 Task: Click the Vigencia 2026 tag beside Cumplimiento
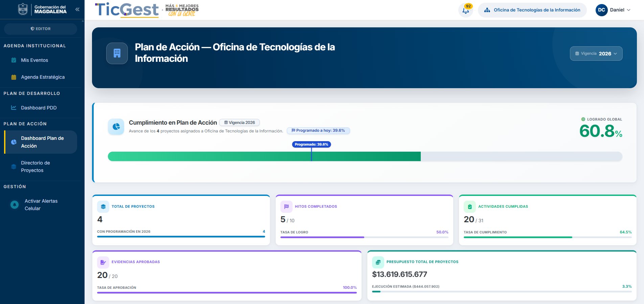239,123
